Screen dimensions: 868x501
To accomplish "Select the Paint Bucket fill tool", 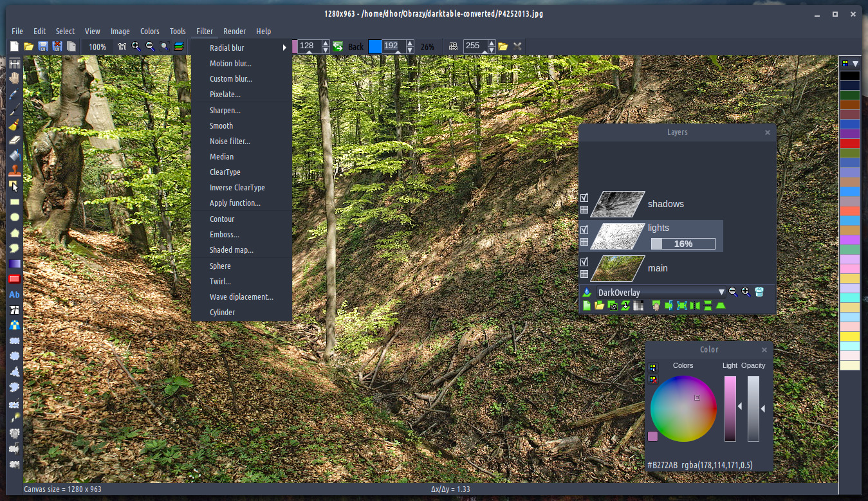I will click(14, 156).
